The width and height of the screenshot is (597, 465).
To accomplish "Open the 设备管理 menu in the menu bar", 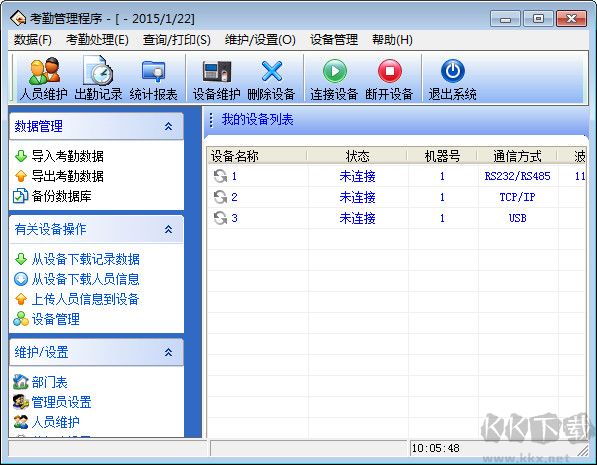I will coord(334,40).
